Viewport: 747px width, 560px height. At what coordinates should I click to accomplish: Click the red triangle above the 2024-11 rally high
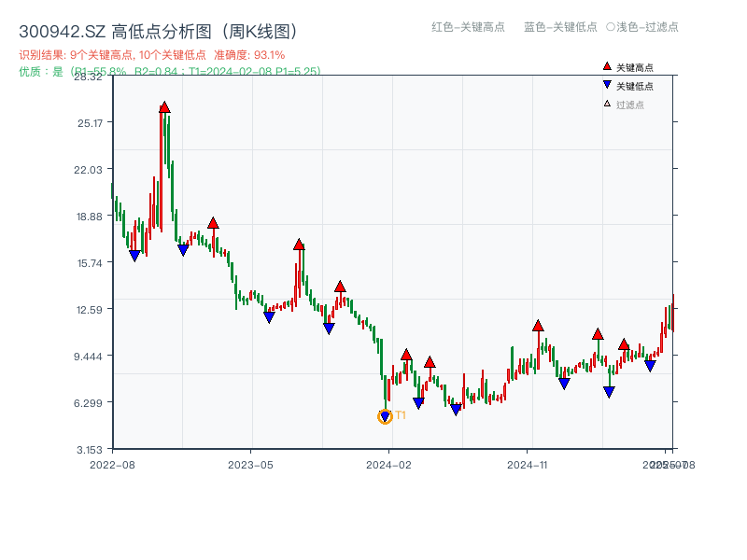pyautogui.click(x=539, y=326)
